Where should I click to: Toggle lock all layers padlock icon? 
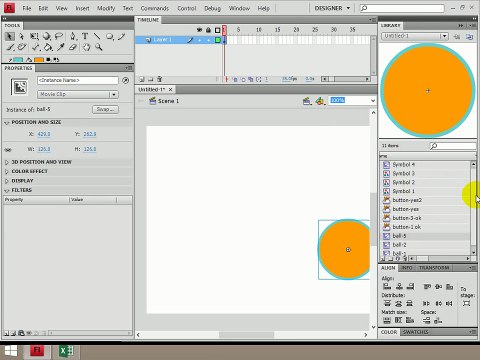point(208,30)
